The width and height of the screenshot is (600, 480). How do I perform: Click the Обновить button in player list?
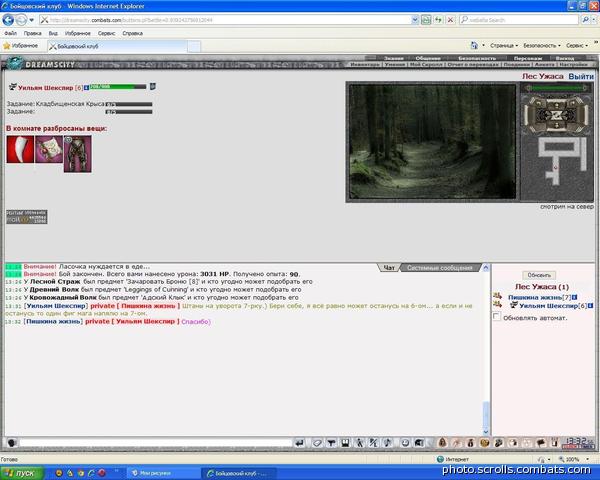point(539,275)
